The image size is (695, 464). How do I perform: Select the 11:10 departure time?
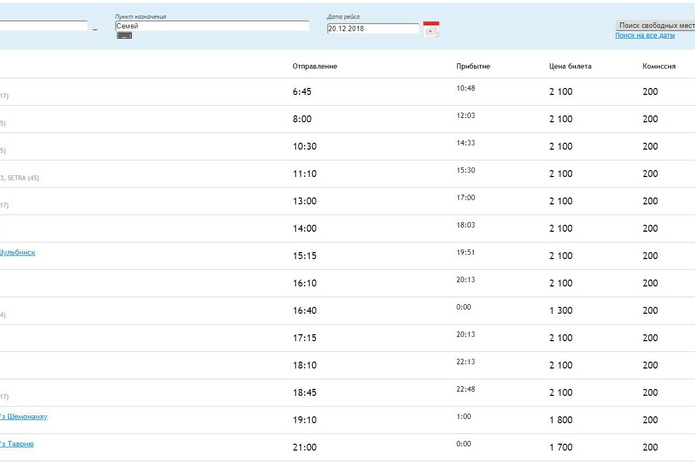point(305,174)
